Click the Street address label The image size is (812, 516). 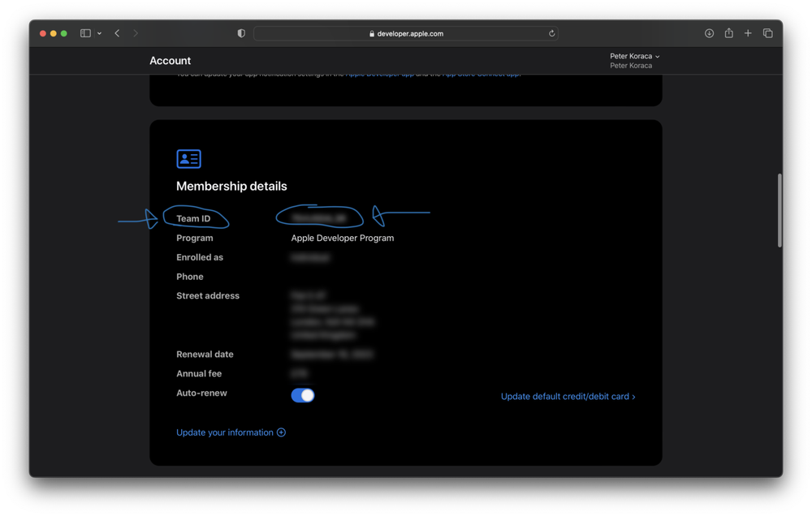(208, 295)
